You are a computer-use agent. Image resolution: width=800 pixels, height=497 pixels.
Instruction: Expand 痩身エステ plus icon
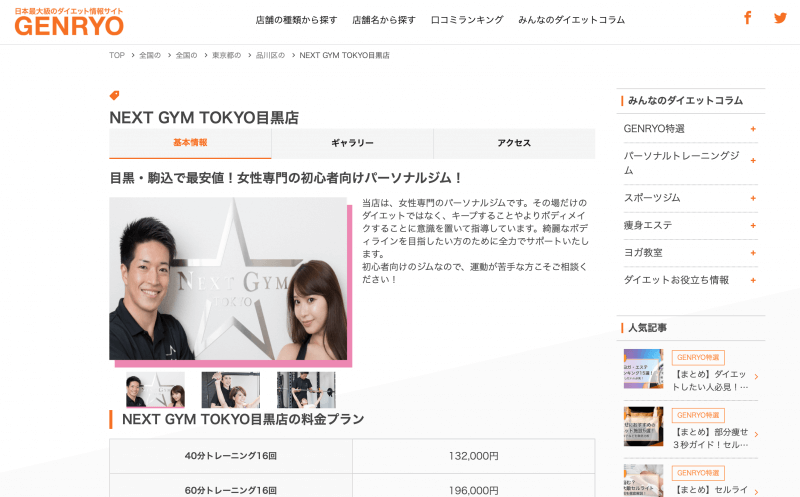[753, 226]
